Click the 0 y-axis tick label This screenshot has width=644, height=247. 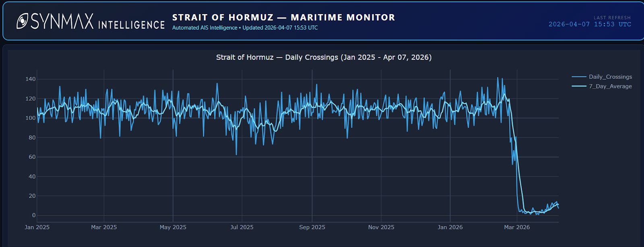point(34,215)
